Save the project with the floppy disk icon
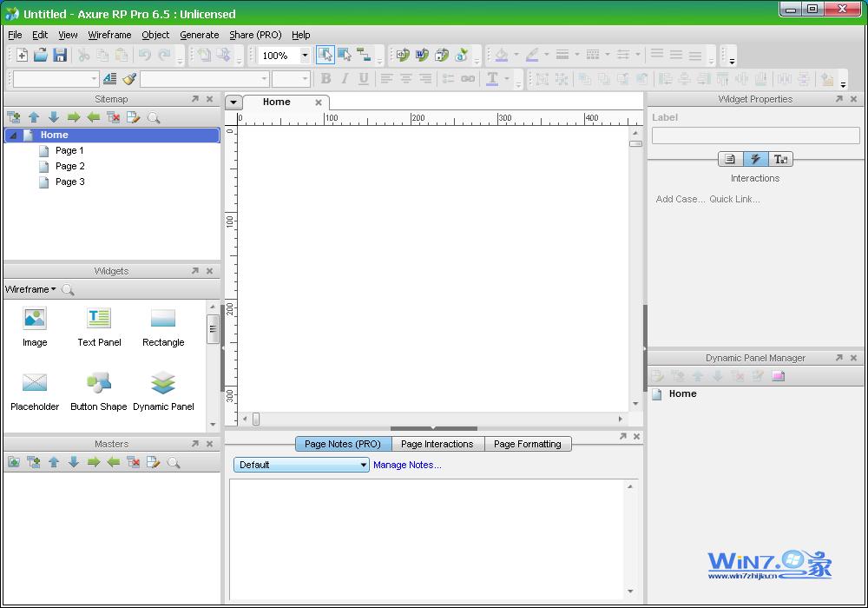Viewport: 868px width, 608px height. point(60,55)
